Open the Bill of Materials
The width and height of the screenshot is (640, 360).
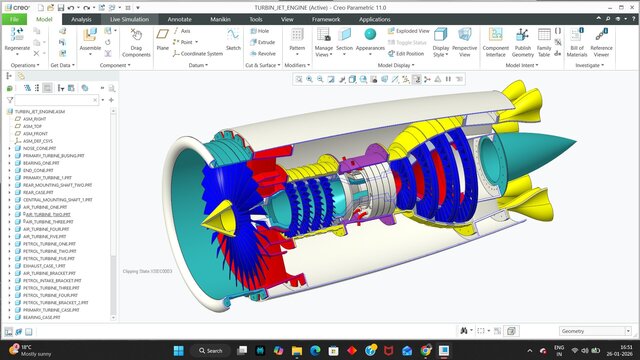pos(577,42)
